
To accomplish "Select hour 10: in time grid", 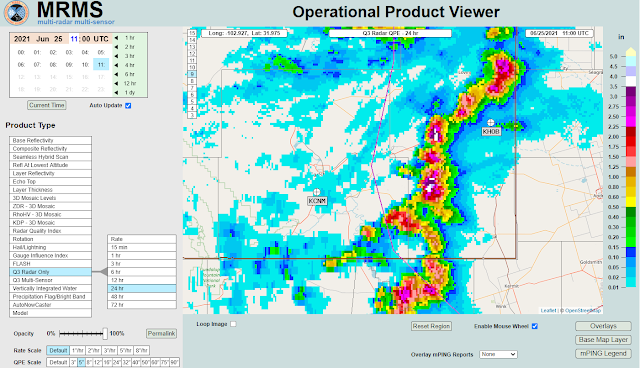I will pyautogui.click(x=85, y=64).
